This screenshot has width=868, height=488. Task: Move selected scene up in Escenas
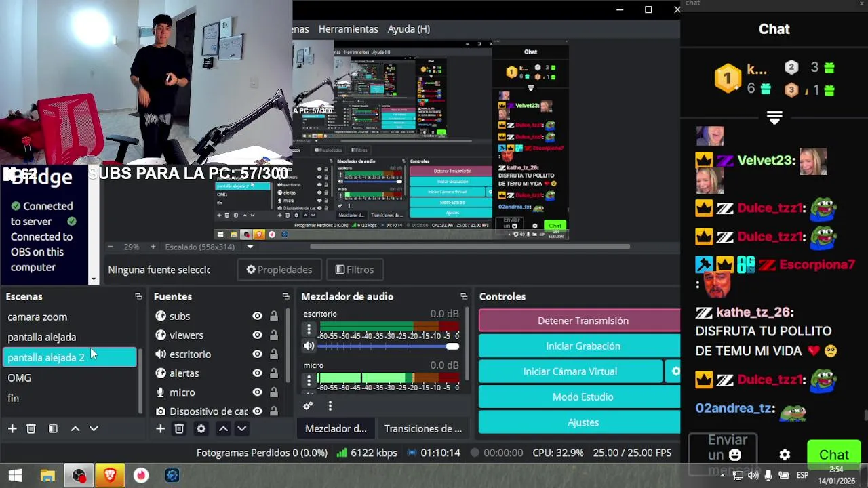click(75, 428)
